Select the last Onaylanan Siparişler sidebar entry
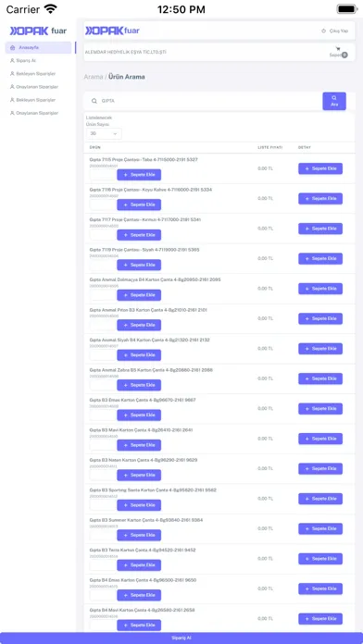Viewport: 363px width, 644px height. coord(34,113)
